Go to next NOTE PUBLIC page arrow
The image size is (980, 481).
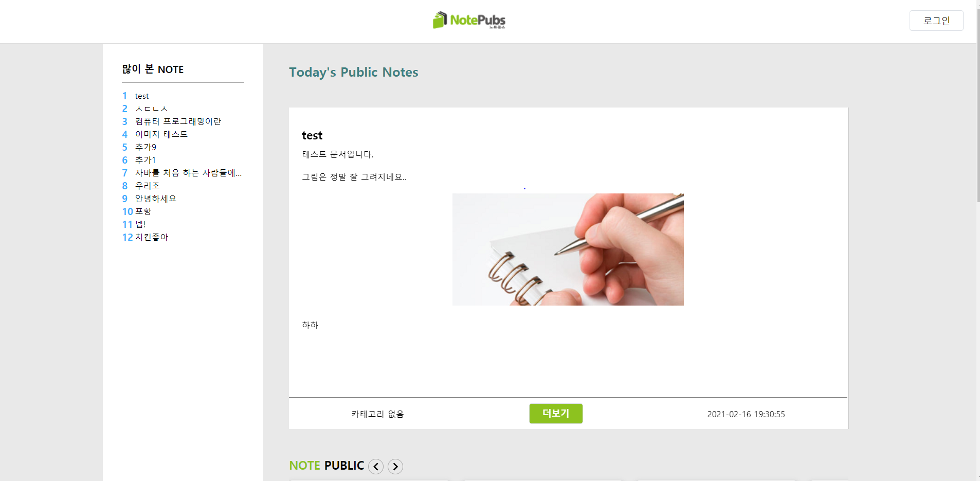click(x=395, y=467)
